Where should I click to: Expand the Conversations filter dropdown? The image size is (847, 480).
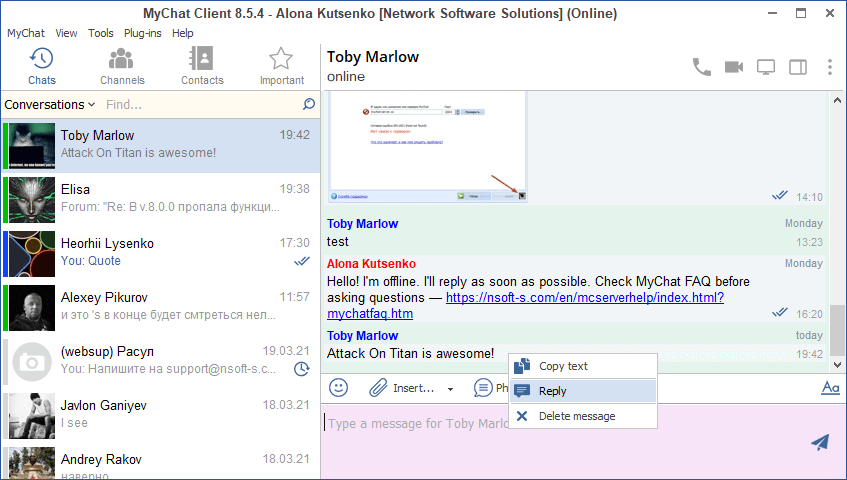(49, 104)
